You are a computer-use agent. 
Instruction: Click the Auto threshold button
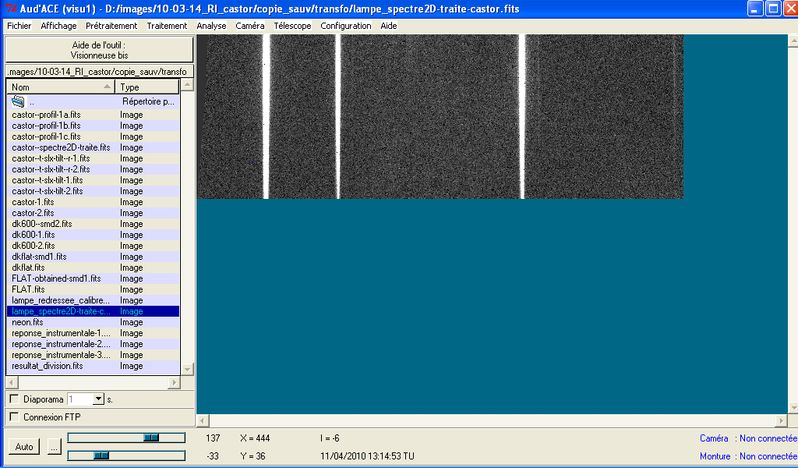pyautogui.click(x=24, y=447)
